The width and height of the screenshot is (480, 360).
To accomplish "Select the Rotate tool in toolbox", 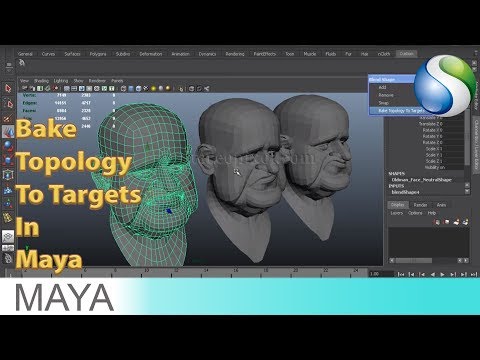I will pyautogui.click(x=8, y=146).
